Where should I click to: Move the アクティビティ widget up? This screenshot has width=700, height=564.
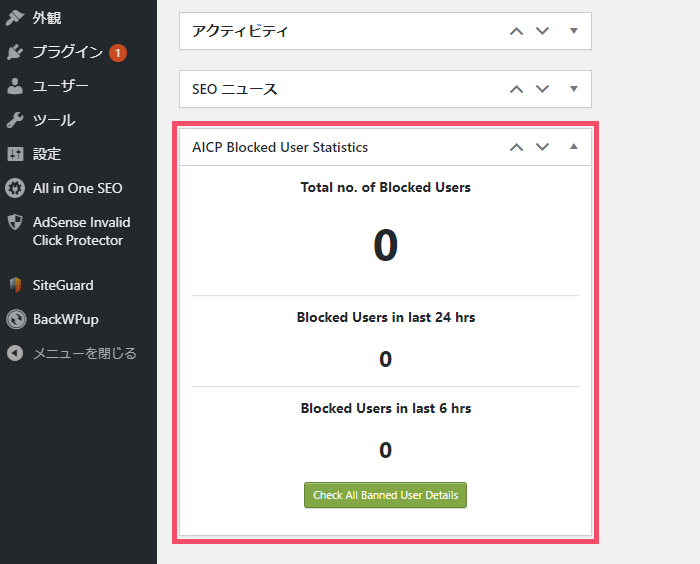click(x=517, y=31)
